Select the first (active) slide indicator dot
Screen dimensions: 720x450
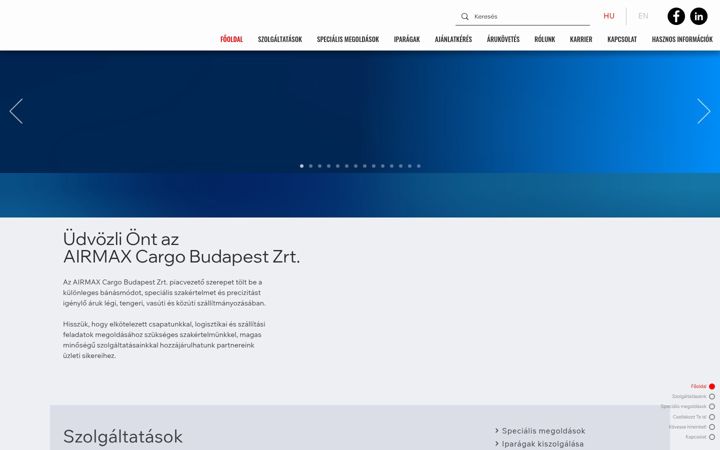302,166
